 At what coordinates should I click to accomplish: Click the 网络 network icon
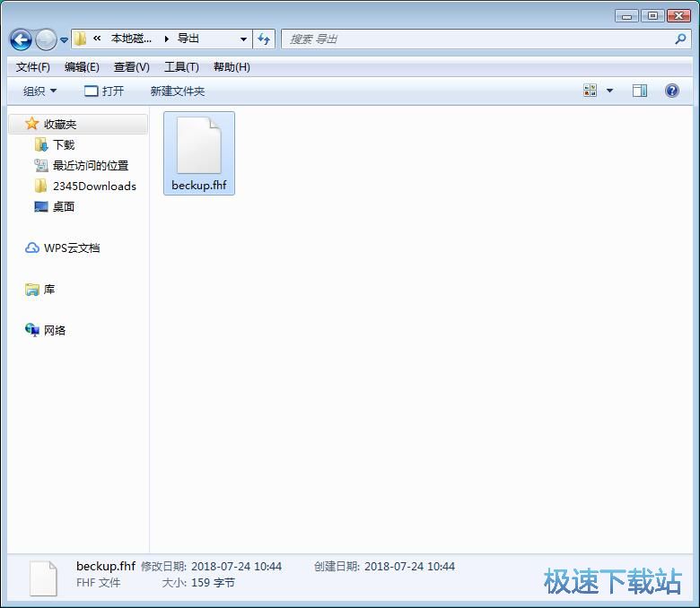32,330
